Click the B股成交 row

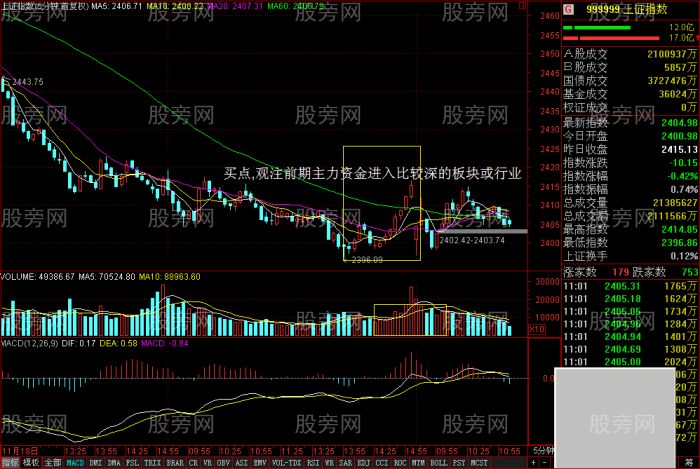630,67
